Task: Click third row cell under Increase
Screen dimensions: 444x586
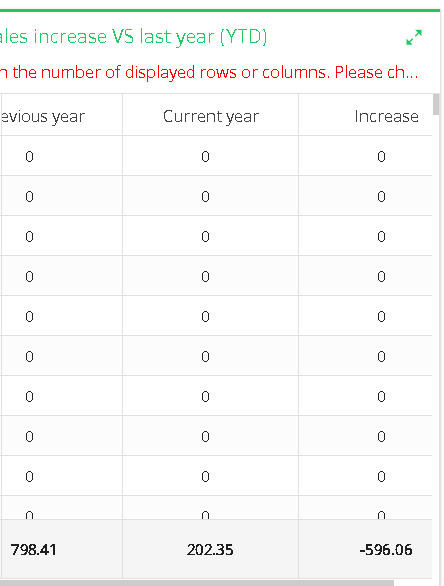Action: point(366,236)
